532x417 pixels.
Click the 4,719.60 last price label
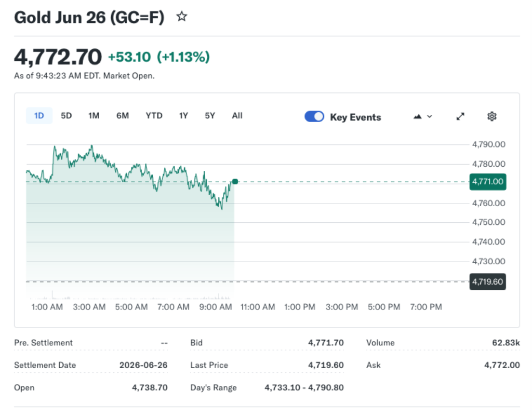click(487, 281)
